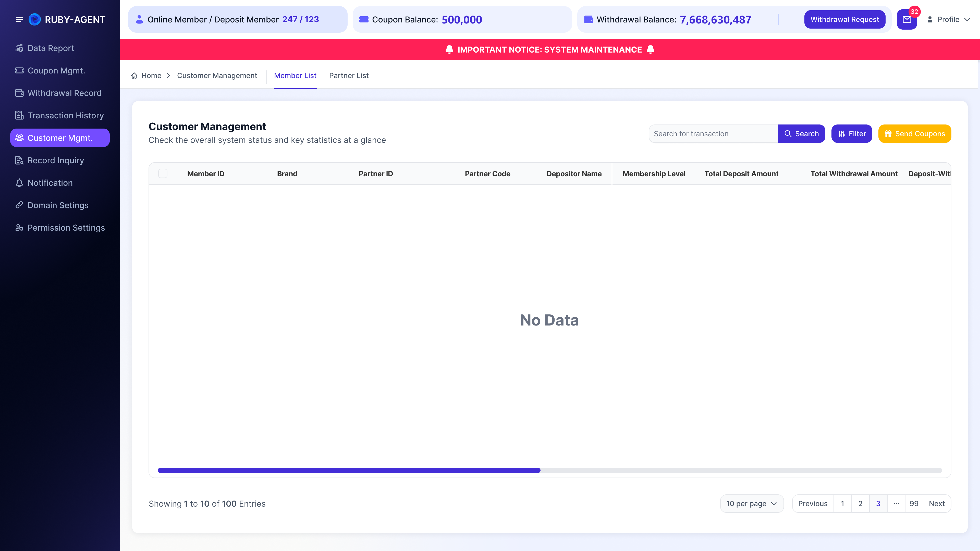Open the 10 per page dropdown

point(752,504)
